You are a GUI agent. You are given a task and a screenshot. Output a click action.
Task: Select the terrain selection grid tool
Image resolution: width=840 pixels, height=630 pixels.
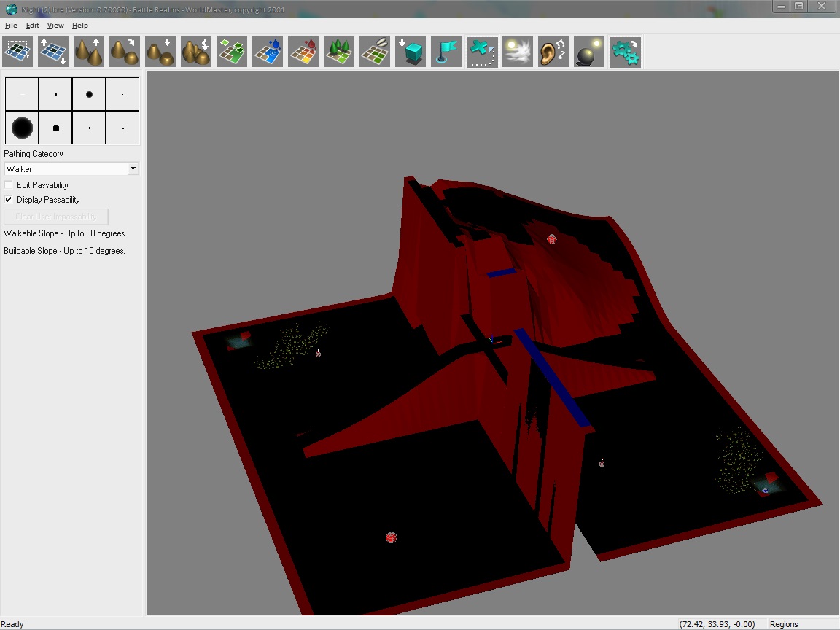17,52
